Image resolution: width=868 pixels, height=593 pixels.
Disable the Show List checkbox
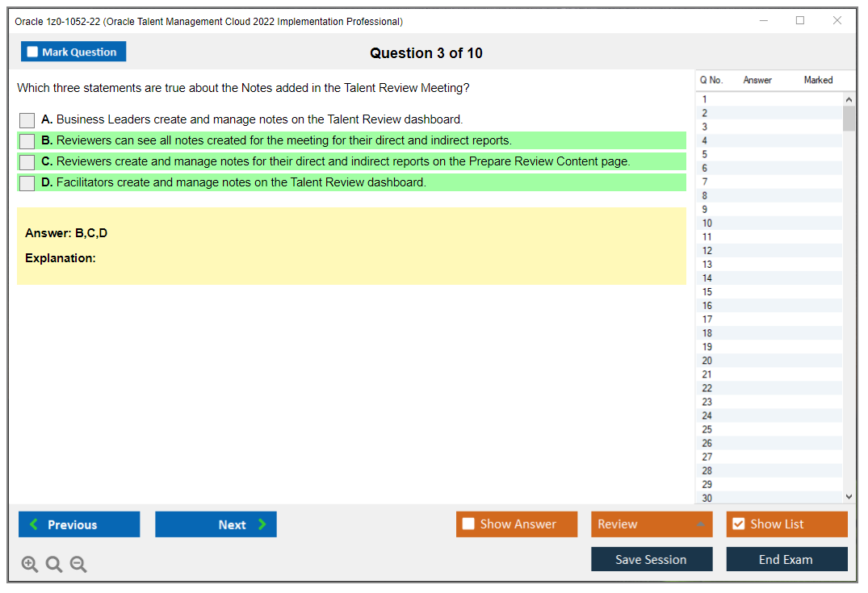click(738, 524)
